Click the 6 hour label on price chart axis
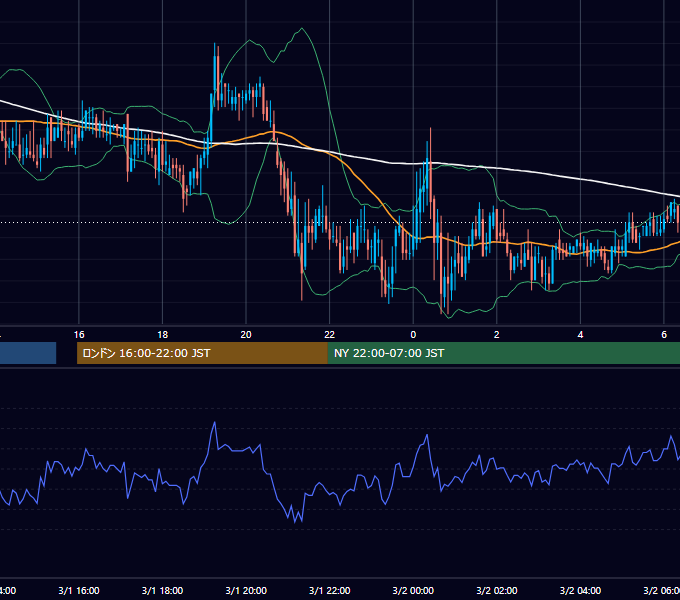The width and height of the screenshot is (680, 600). (664, 335)
